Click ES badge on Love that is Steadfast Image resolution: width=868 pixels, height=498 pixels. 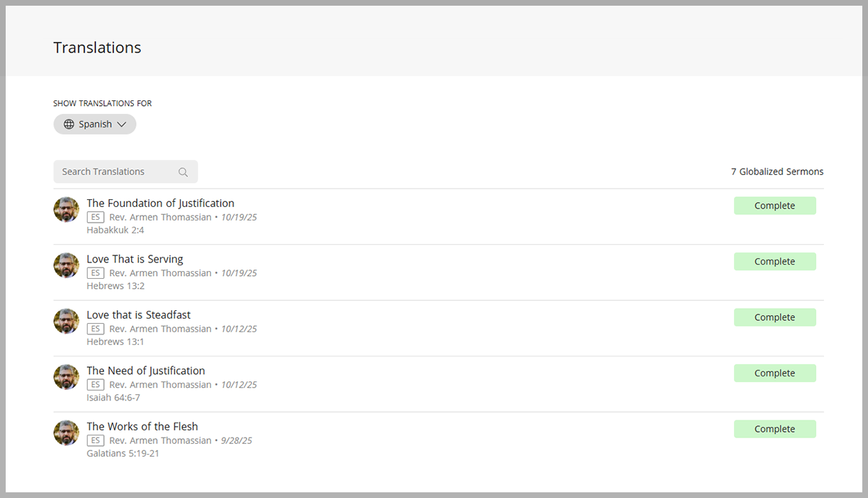pyautogui.click(x=95, y=329)
